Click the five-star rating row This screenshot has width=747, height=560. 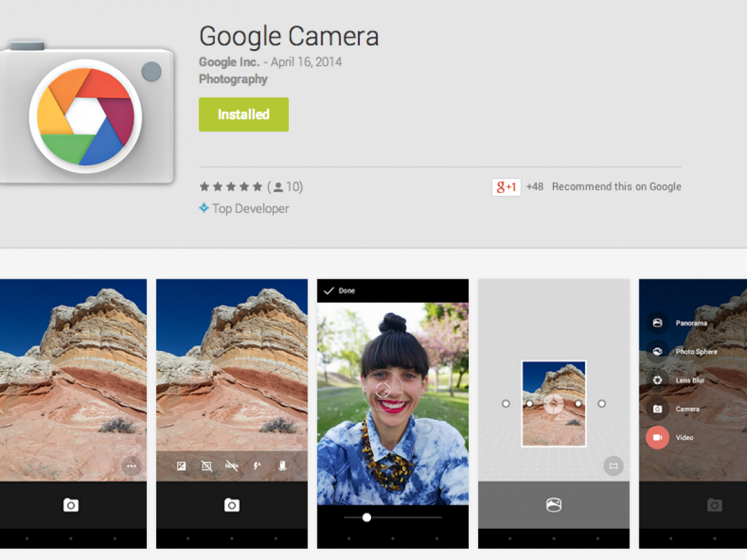click(x=231, y=187)
